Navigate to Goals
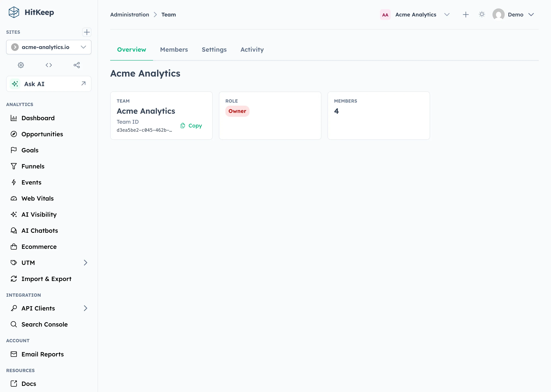551x392 pixels. coord(49,150)
